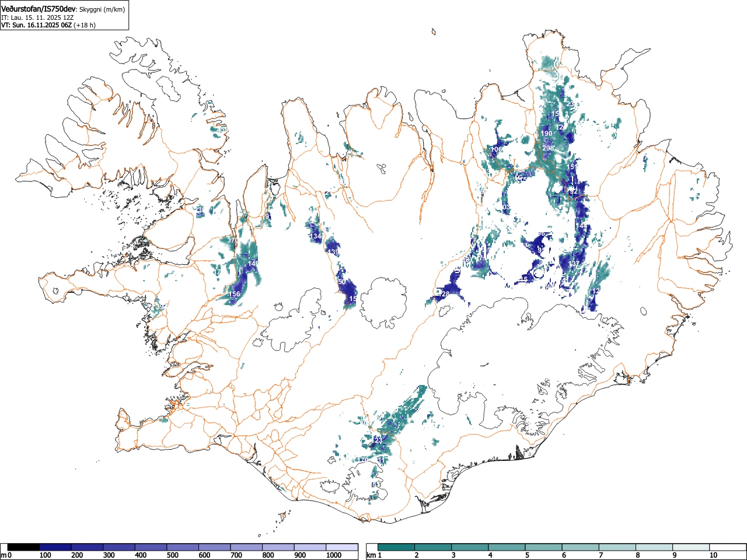
Task: Choose the 300–400 m legend swatch
Action: pos(119,547)
